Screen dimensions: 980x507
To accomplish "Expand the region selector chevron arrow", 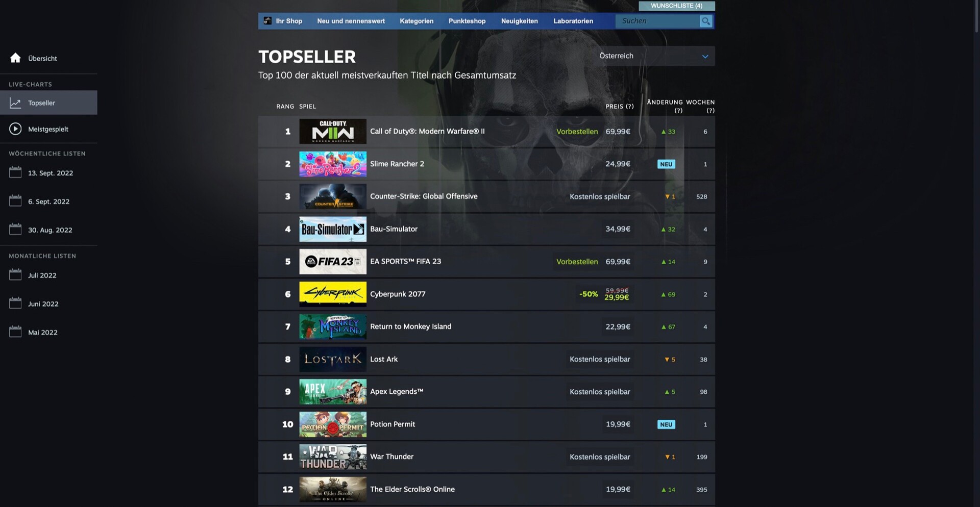I will [705, 57].
